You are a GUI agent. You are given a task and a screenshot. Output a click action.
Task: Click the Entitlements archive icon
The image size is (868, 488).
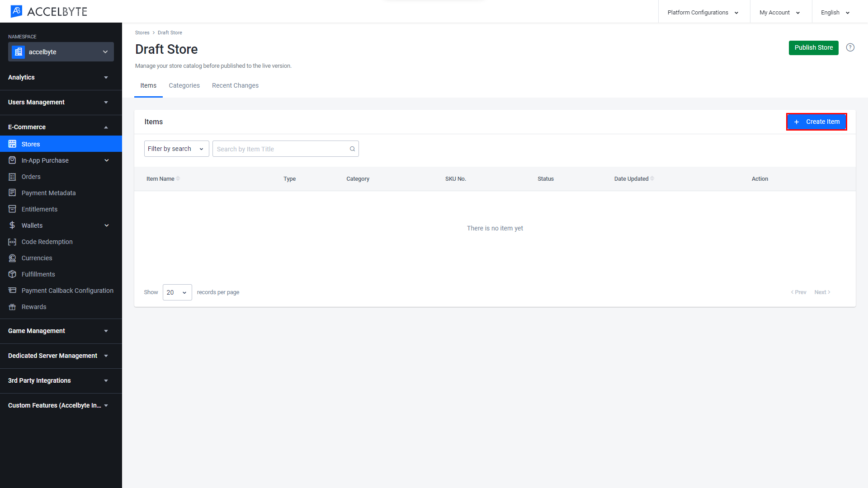(x=12, y=209)
